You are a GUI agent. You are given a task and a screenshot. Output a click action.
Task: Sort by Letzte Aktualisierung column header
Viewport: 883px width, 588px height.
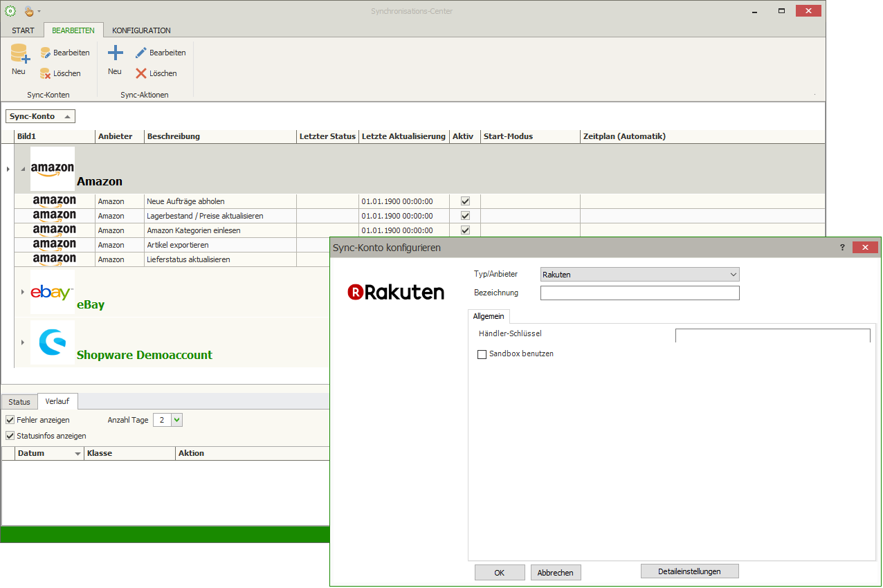coord(404,136)
